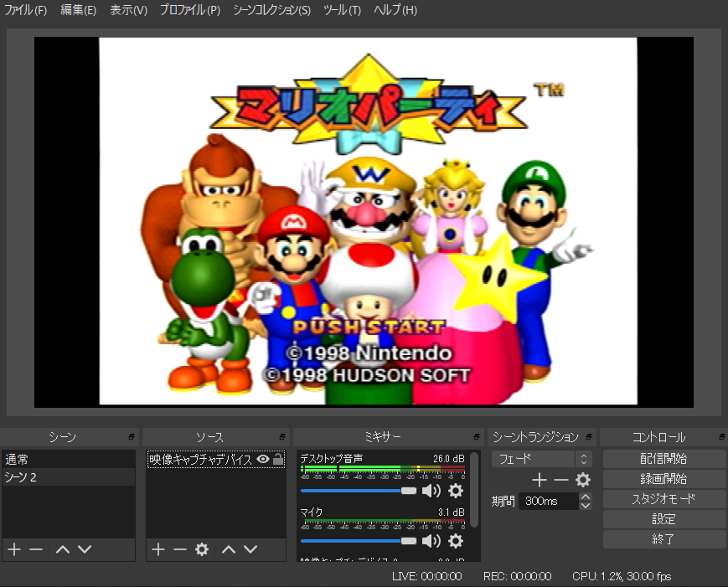Increase transition duration with up arrow
This screenshot has width=728, height=587.
586,497
